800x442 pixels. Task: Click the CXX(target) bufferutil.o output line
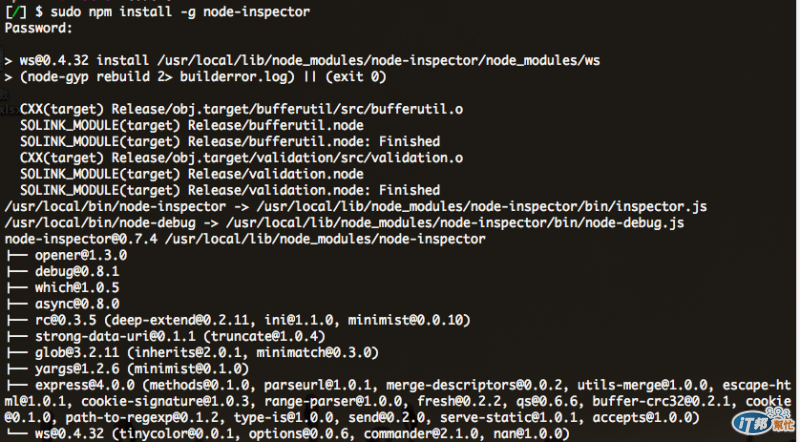click(x=241, y=109)
